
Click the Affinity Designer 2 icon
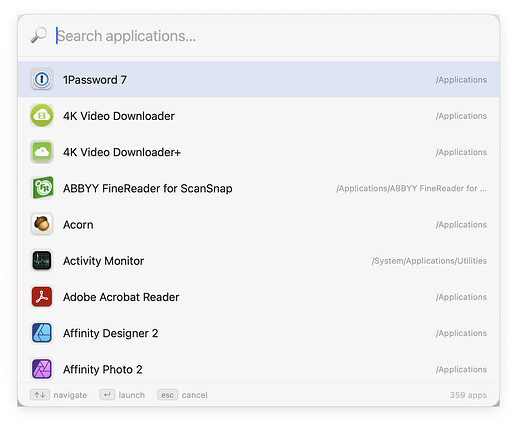pyautogui.click(x=42, y=333)
